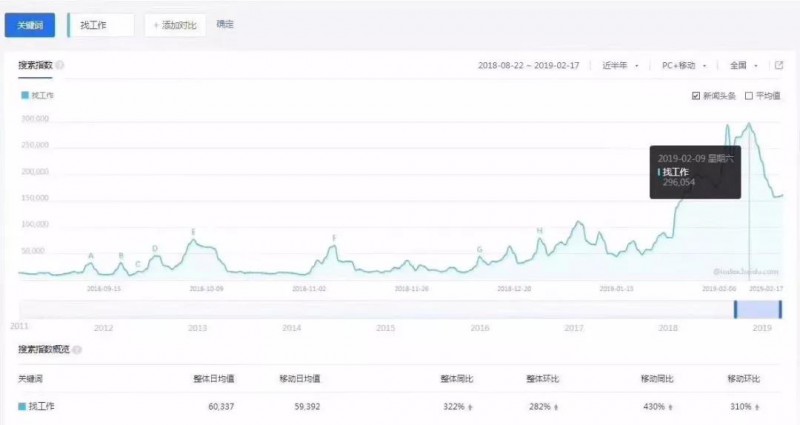Click the blue 关键词 button
The image size is (800, 425).
[x=30, y=25]
